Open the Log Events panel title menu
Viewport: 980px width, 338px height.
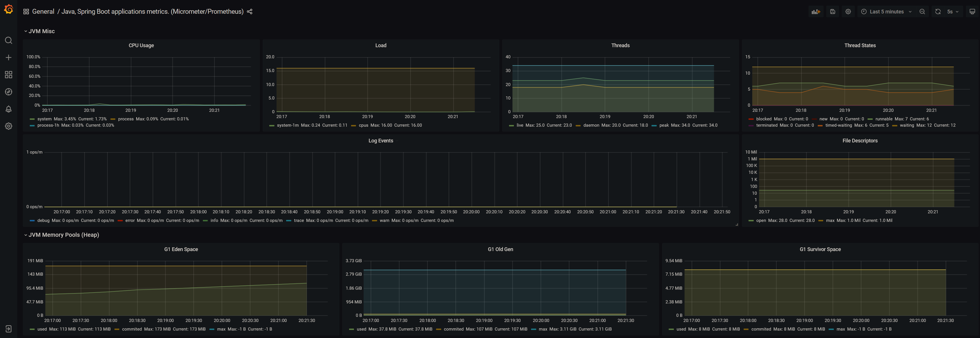381,141
